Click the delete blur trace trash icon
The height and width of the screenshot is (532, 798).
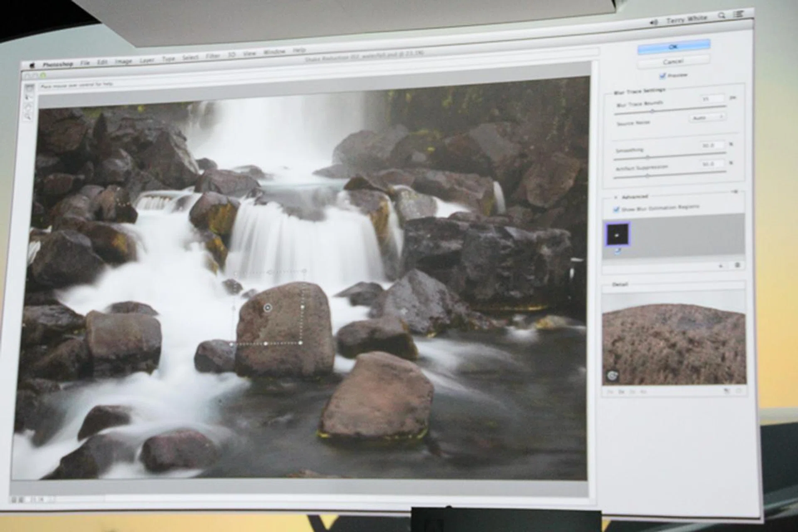click(738, 265)
